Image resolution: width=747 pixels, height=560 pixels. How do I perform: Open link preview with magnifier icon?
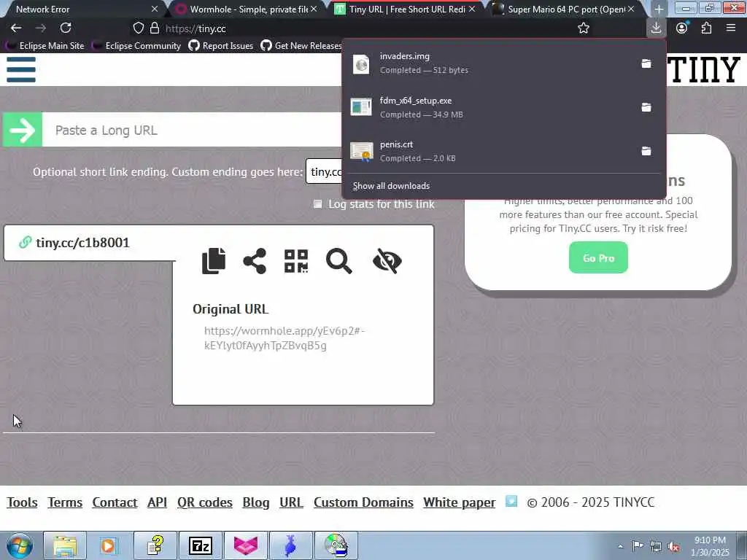click(338, 261)
